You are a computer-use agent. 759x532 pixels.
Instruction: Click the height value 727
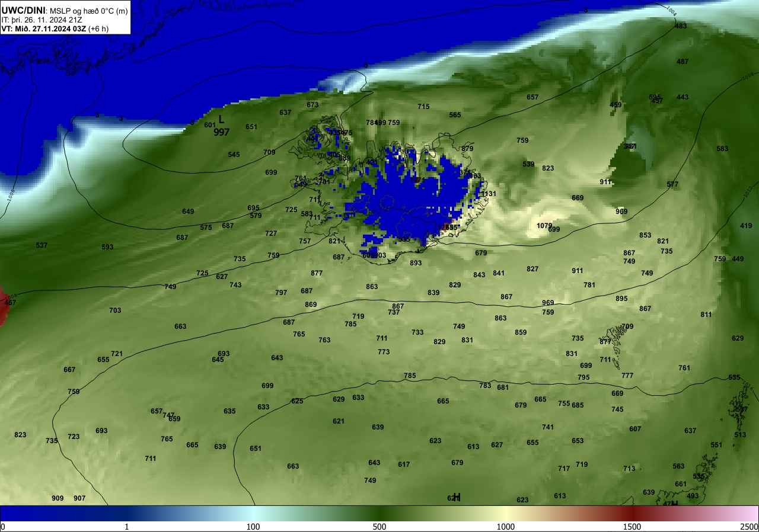pos(271,233)
